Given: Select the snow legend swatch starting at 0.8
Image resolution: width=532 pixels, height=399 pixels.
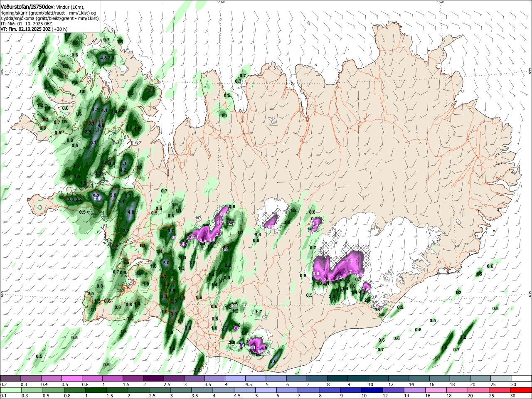Looking at the screenshot, I should 92,379.
